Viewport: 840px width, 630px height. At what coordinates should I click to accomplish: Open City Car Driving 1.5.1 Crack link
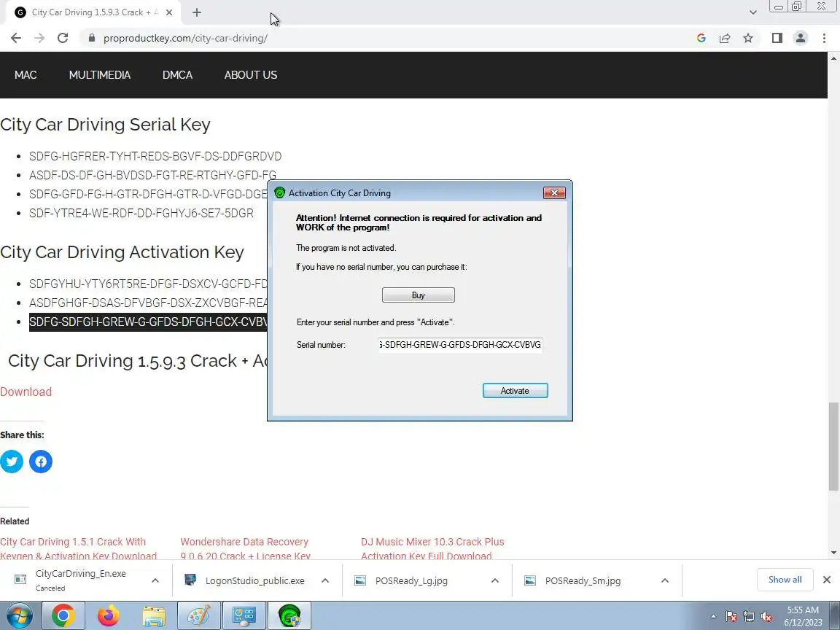click(x=78, y=548)
